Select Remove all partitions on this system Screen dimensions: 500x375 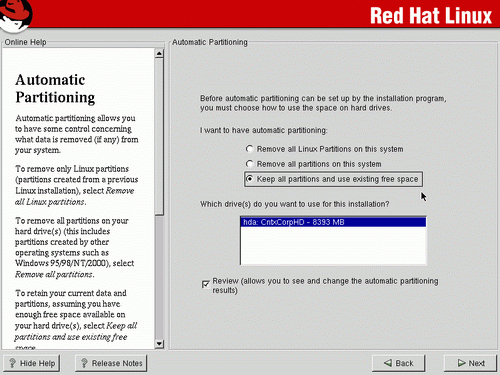(249, 164)
